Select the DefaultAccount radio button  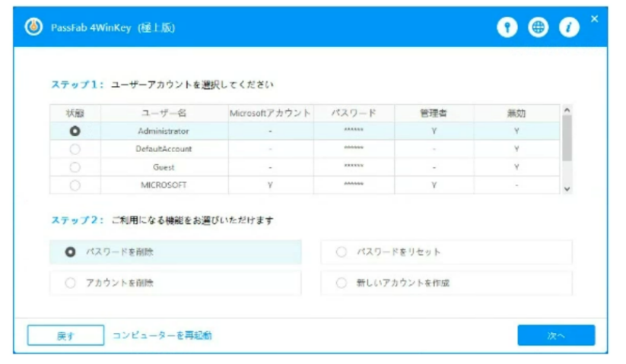75,149
